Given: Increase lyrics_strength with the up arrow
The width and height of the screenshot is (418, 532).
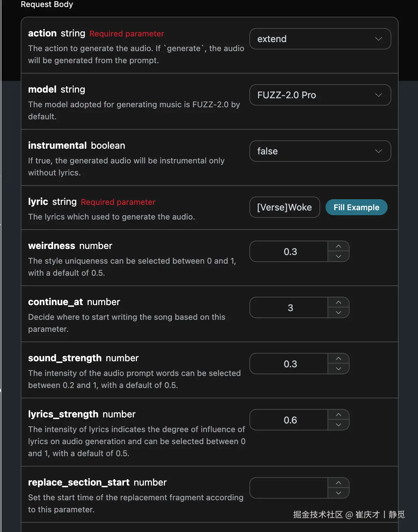Looking at the screenshot, I should [x=338, y=415].
